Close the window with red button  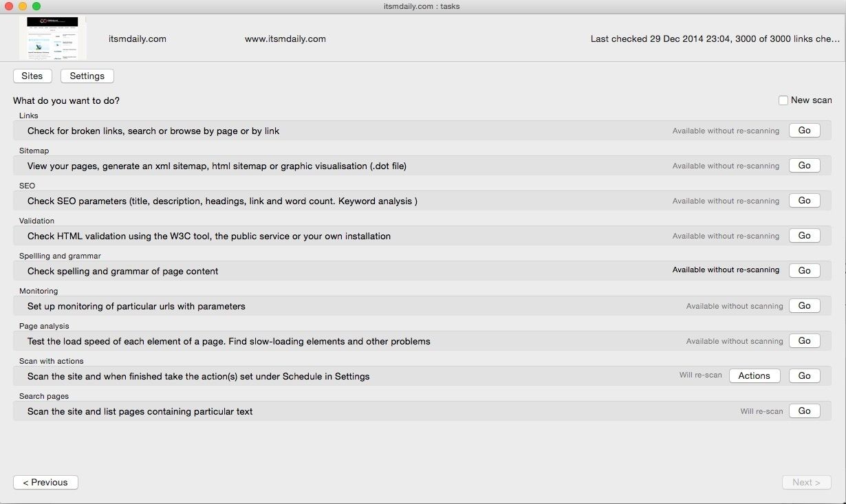(9, 6)
